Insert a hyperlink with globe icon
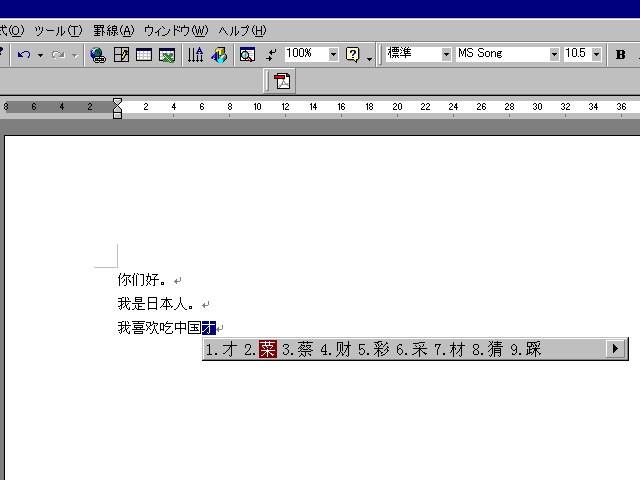 (x=98, y=55)
